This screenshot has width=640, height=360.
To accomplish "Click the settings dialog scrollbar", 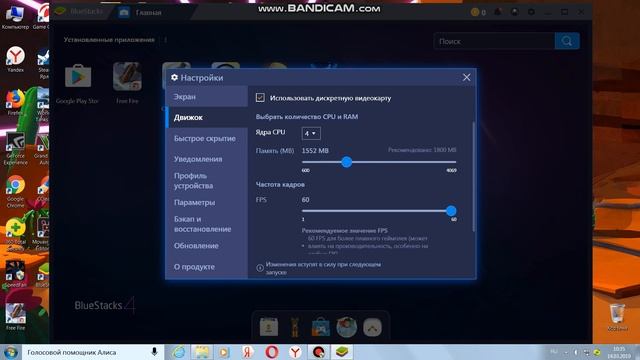I will pyautogui.click(x=473, y=177).
